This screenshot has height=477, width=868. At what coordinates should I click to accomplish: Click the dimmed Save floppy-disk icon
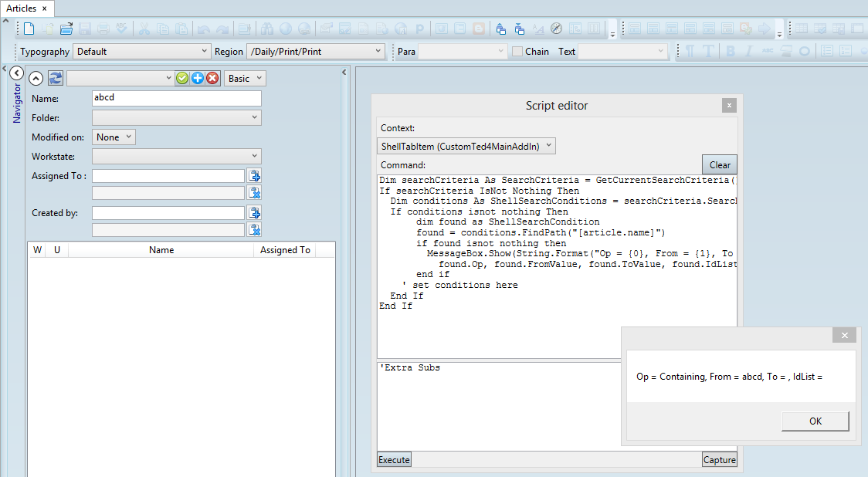click(x=85, y=29)
